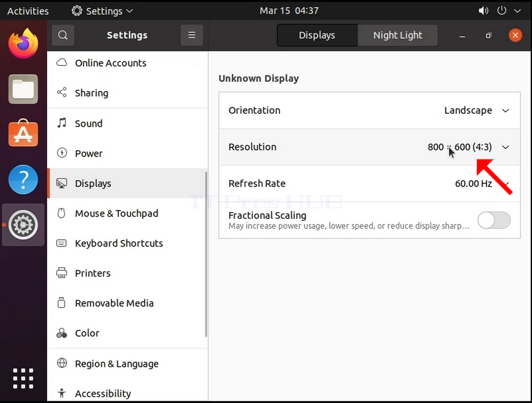
Task: Open the Settings hamburger menu button
Action: pos(192,35)
